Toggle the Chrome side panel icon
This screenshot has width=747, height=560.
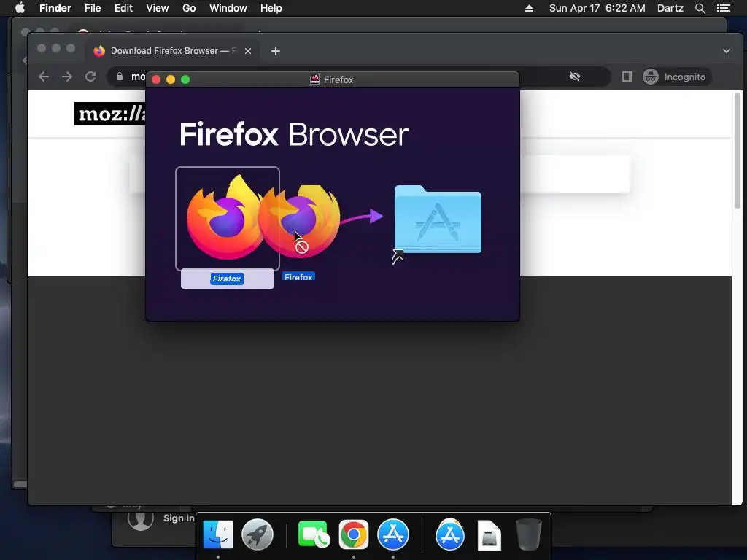click(x=627, y=77)
